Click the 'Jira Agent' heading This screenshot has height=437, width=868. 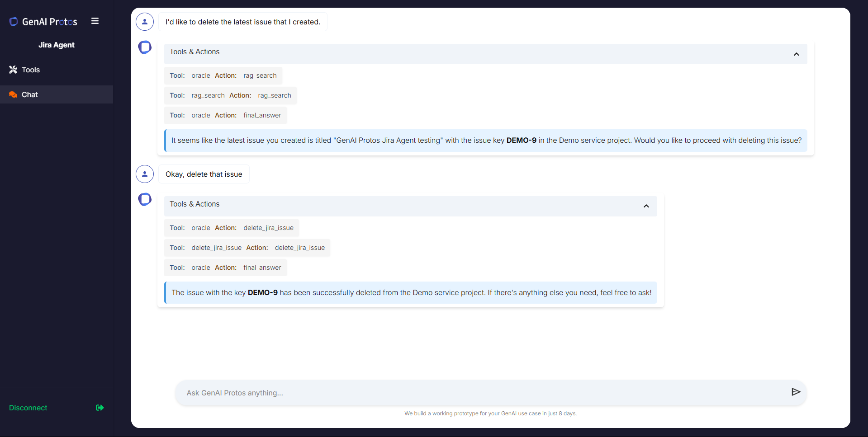(x=57, y=45)
